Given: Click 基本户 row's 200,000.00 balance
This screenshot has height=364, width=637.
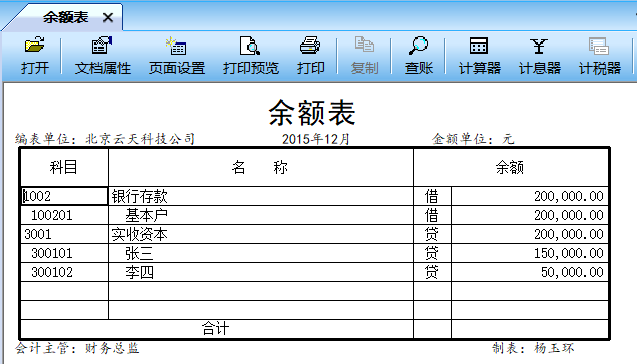Looking at the screenshot, I should [530, 215].
